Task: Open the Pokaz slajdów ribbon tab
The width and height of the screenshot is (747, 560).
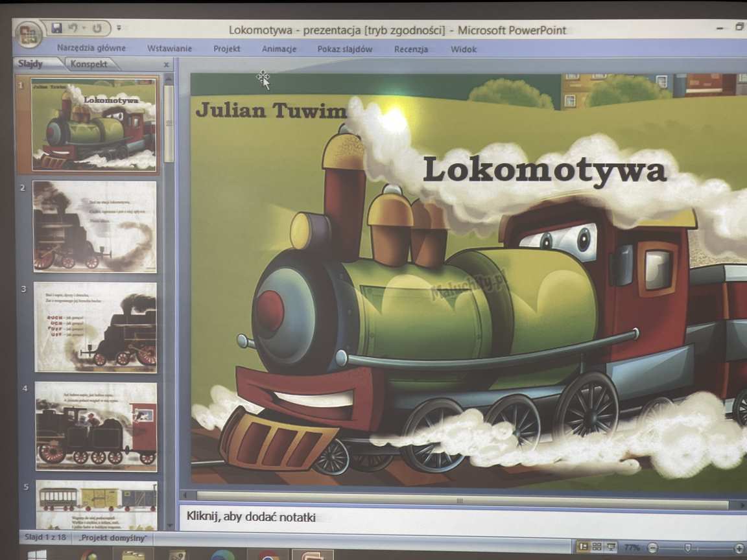Action: pyautogui.click(x=345, y=49)
